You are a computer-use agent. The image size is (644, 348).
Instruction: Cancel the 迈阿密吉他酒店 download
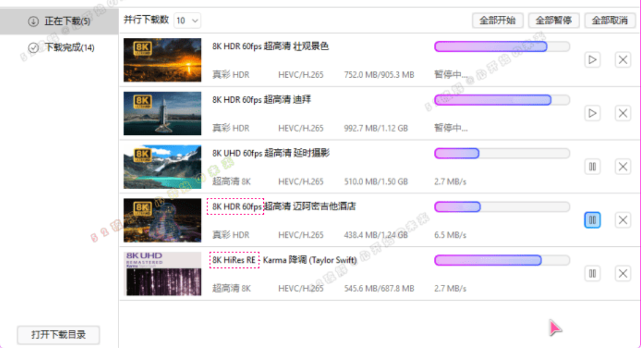point(622,220)
